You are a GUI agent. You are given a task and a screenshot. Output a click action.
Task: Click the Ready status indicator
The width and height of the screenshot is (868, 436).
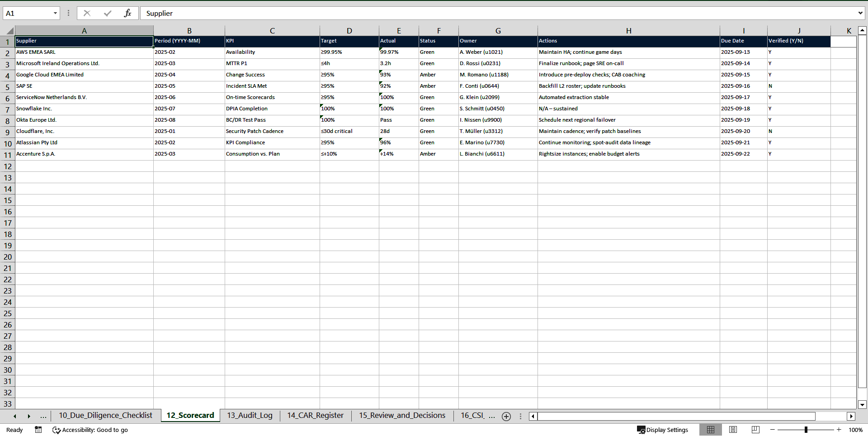(x=14, y=430)
